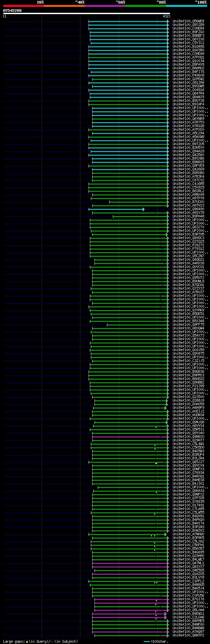This screenshot has height=644, width=210.
Task: Select hit label UniRef100_C2LGA6
Action: [188, 617]
